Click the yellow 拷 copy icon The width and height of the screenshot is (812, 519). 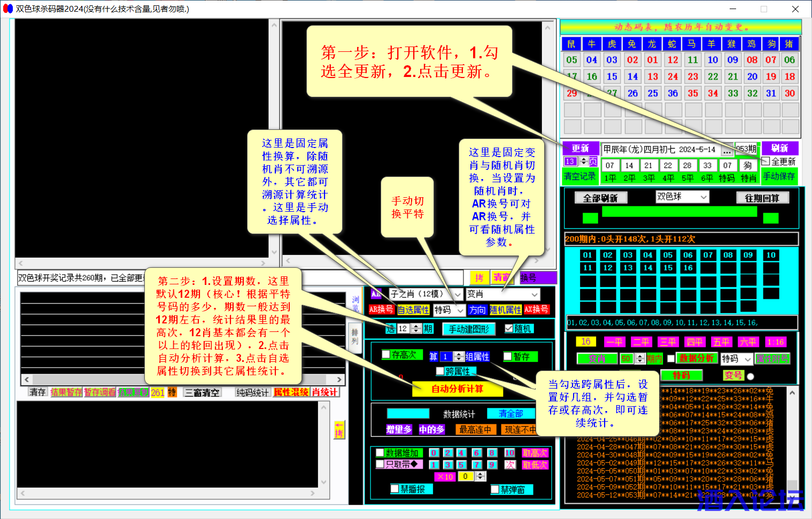point(480,277)
